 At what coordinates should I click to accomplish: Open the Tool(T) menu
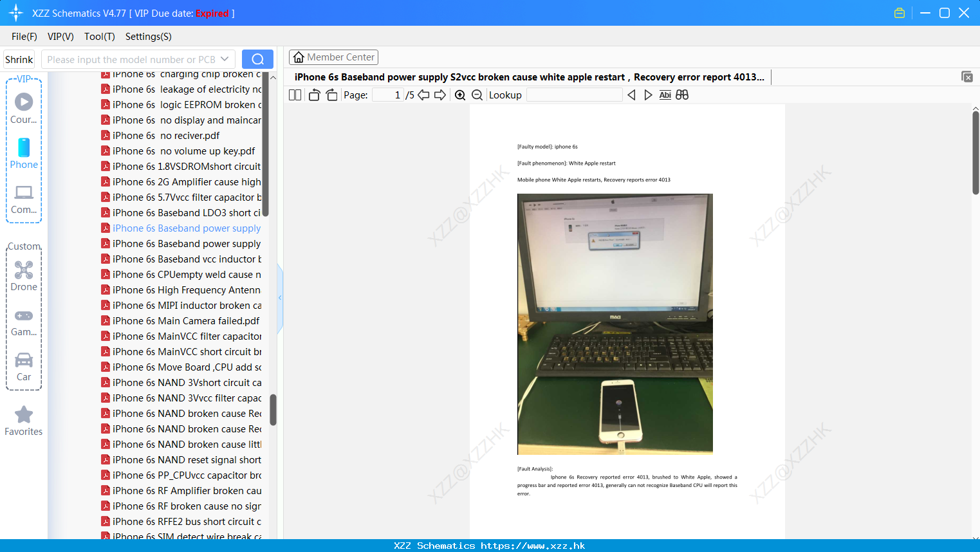[x=100, y=37]
